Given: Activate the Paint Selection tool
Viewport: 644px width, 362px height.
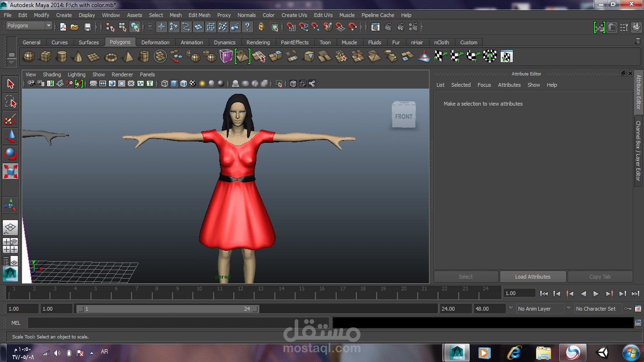Looking at the screenshot, I should pos(10,119).
